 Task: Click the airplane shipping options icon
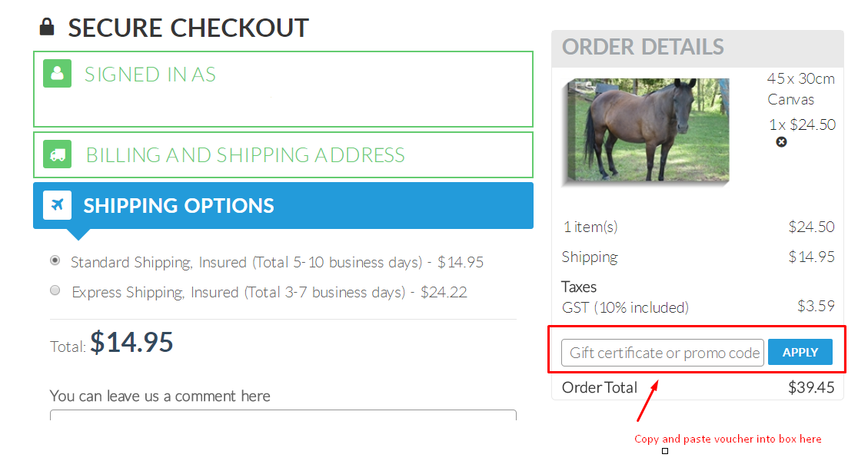pos(58,205)
